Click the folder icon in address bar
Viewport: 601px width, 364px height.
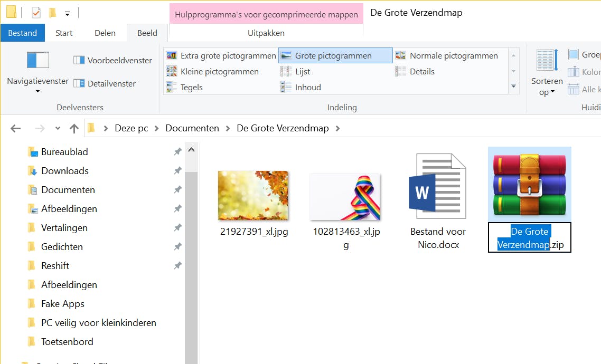[91, 128]
